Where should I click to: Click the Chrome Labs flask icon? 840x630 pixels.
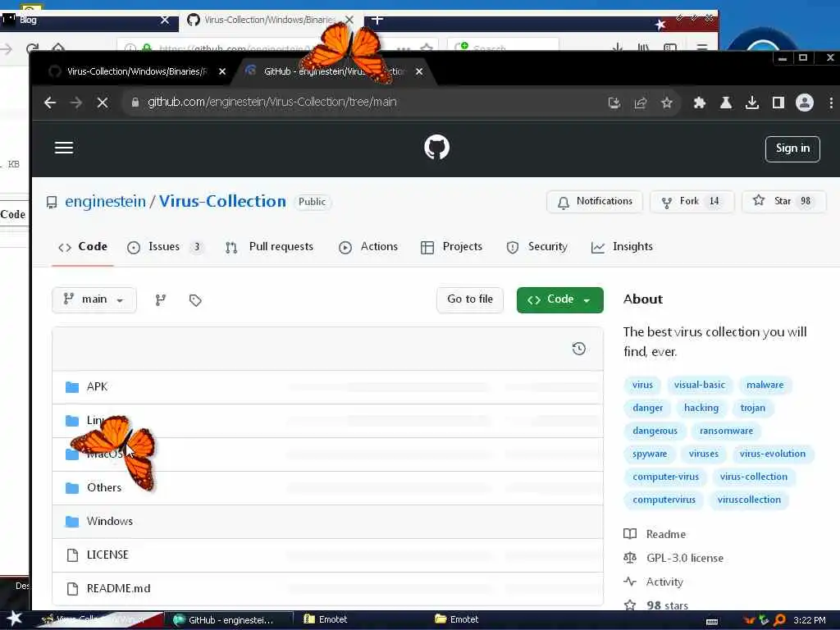tap(726, 103)
